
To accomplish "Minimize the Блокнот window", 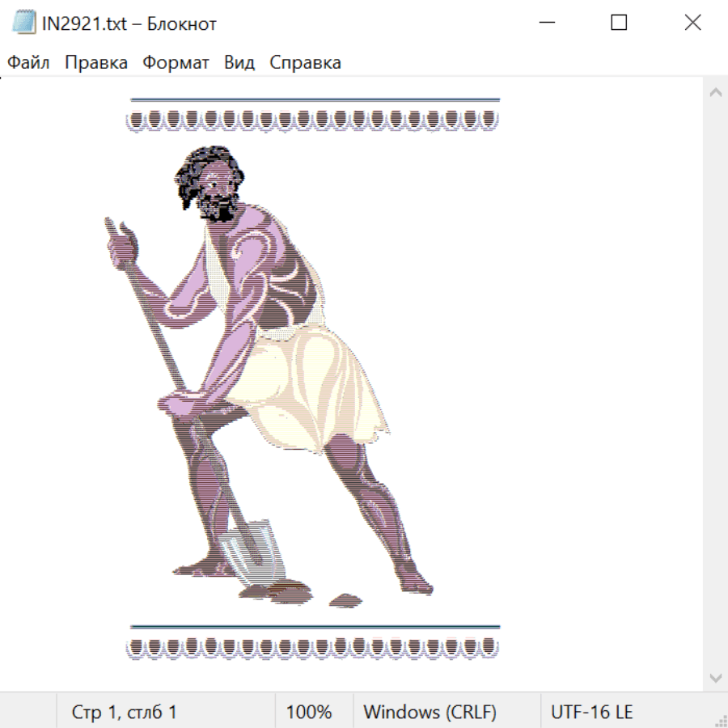I will [x=544, y=23].
